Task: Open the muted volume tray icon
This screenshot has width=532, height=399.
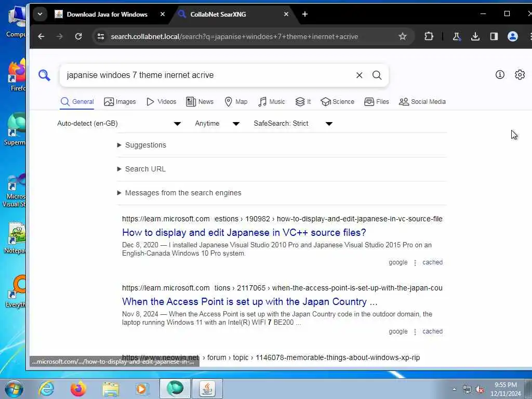Action: [x=480, y=390]
